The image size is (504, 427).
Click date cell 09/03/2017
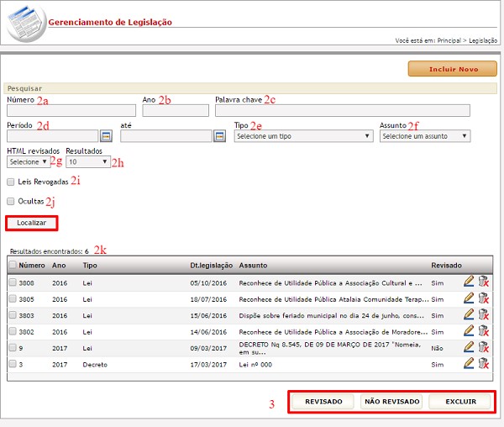[x=208, y=348]
